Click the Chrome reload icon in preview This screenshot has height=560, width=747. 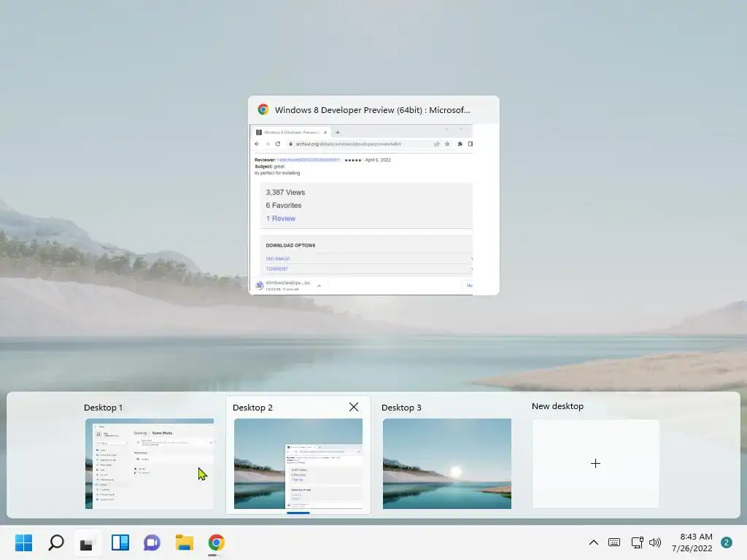click(x=278, y=144)
